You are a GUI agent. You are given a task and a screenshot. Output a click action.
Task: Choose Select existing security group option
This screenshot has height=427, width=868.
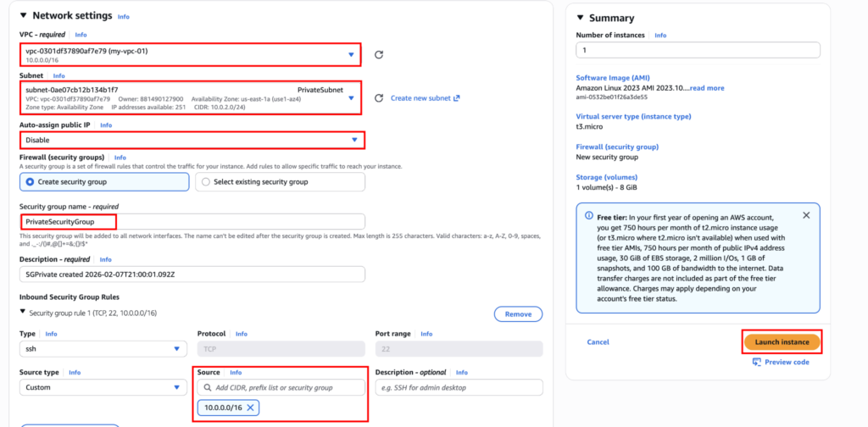(x=206, y=181)
